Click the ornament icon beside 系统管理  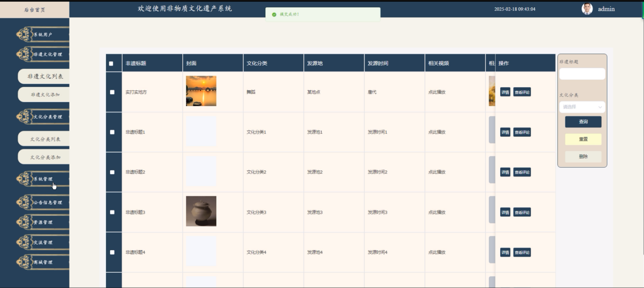click(24, 179)
